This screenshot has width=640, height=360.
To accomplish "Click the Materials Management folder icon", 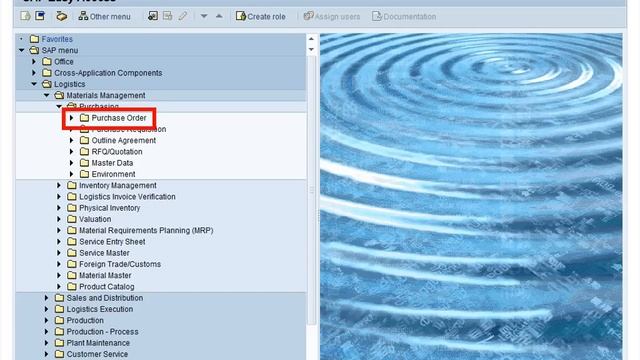I will point(59,95).
